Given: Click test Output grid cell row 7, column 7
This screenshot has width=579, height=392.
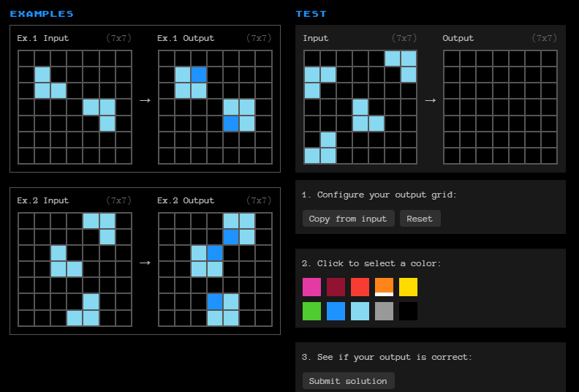Looking at the screenshot, I should pos(549,156).
